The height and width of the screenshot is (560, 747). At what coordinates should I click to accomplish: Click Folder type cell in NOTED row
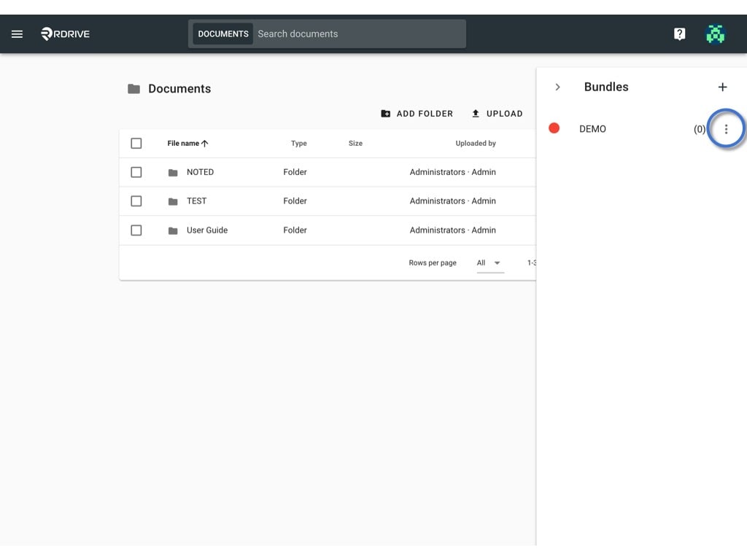tap(295, 172)
